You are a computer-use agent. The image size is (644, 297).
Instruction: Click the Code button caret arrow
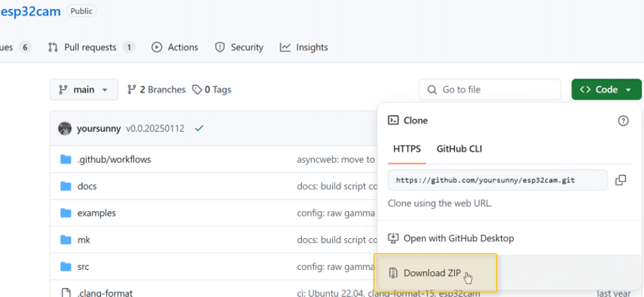coord(628,90)
